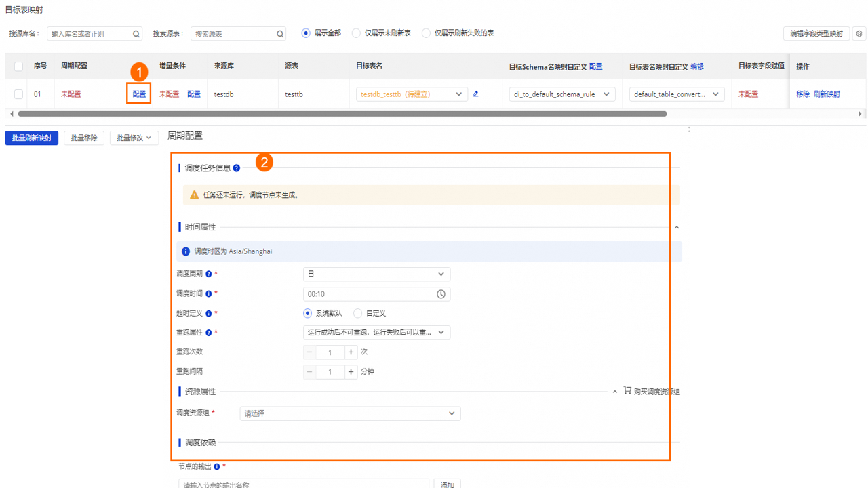Tick the select-all checkbox in table header

pos(18,66)
